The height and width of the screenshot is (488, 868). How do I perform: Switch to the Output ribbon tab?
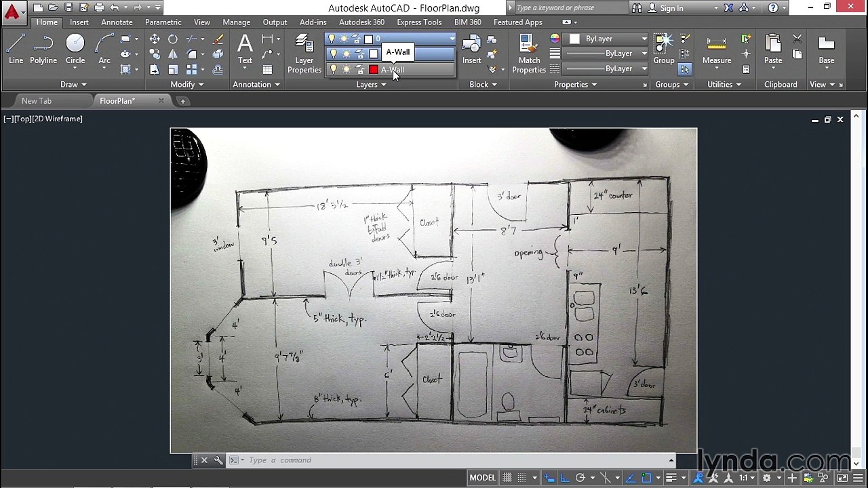[x=275, y=22]
